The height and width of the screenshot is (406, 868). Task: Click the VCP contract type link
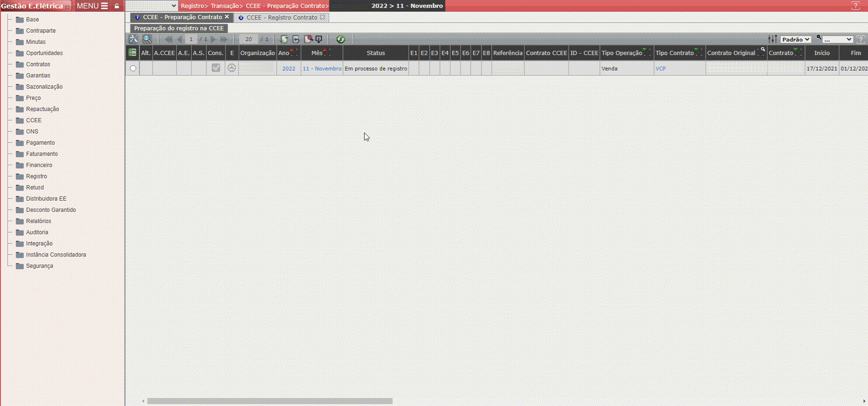coord(661,69)
